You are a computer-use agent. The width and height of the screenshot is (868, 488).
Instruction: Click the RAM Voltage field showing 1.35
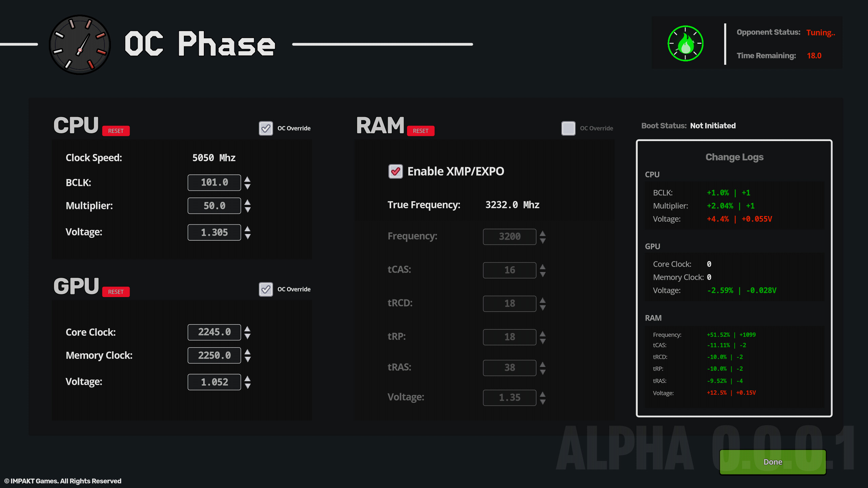click(x=509, y=397)
